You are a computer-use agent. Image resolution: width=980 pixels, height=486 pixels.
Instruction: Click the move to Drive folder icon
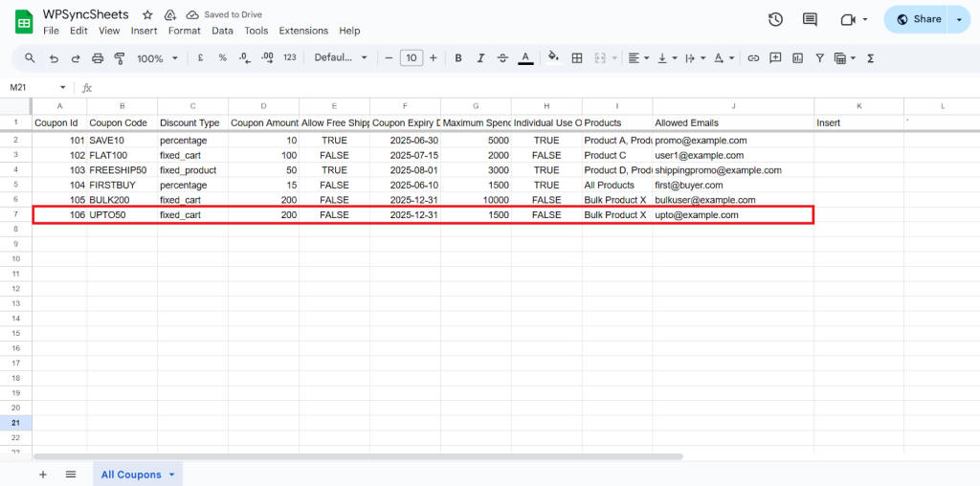[x=169, y=15]
